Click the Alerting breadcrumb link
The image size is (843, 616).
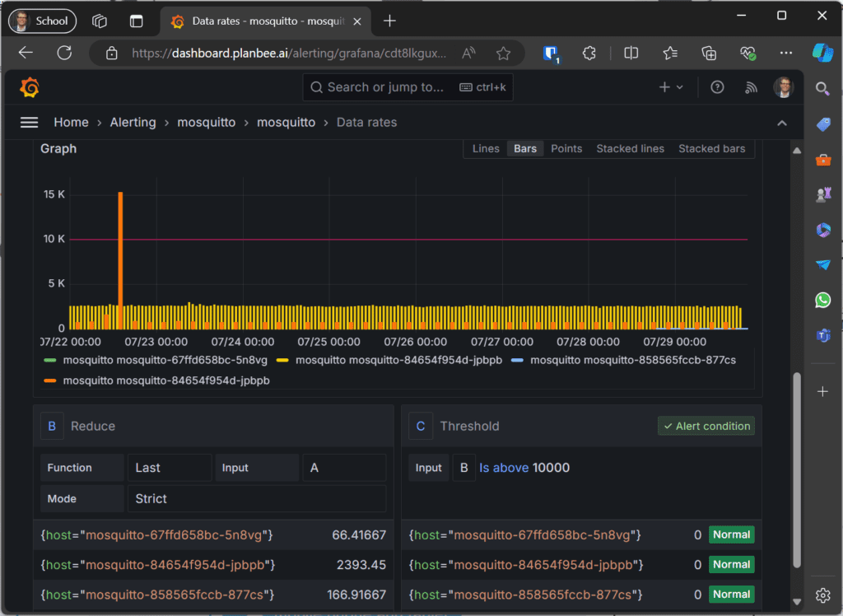point(133,122)
